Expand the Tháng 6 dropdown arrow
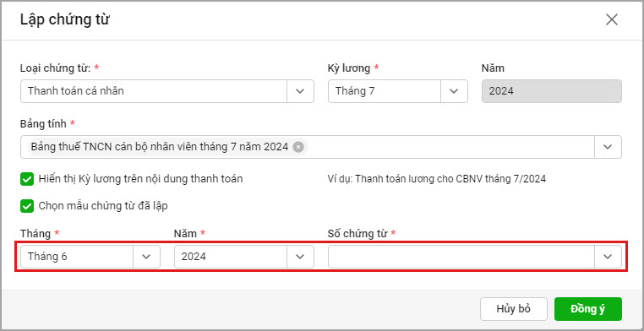 coord(146,257)
